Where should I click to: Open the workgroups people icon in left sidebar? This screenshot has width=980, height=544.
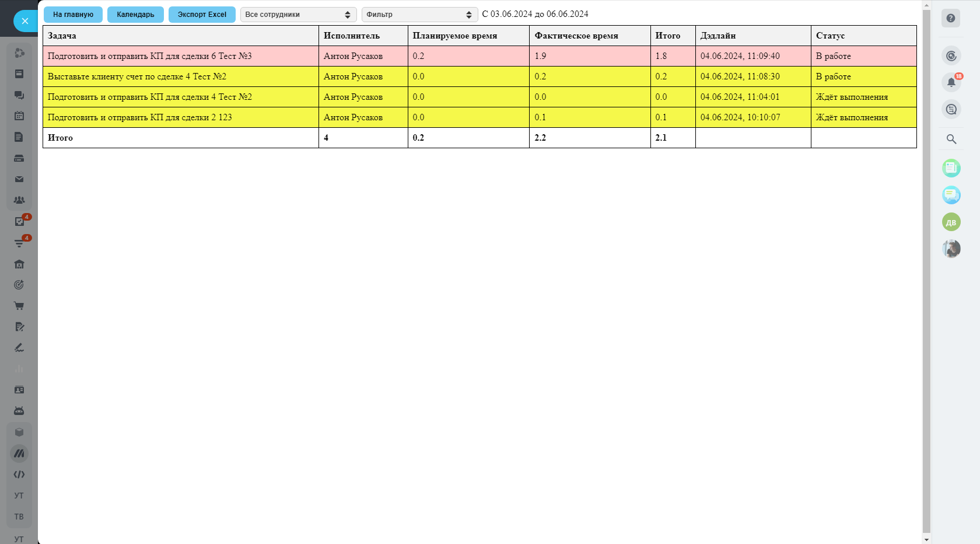[x=19, y=200]
